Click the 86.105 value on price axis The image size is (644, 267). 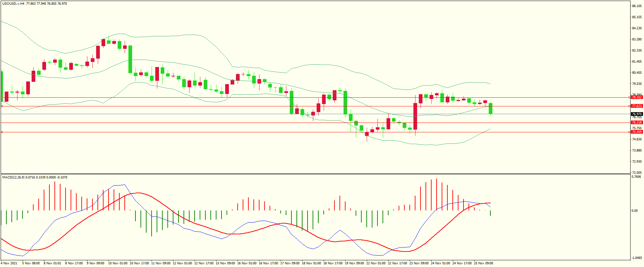[x=637, y=6]
